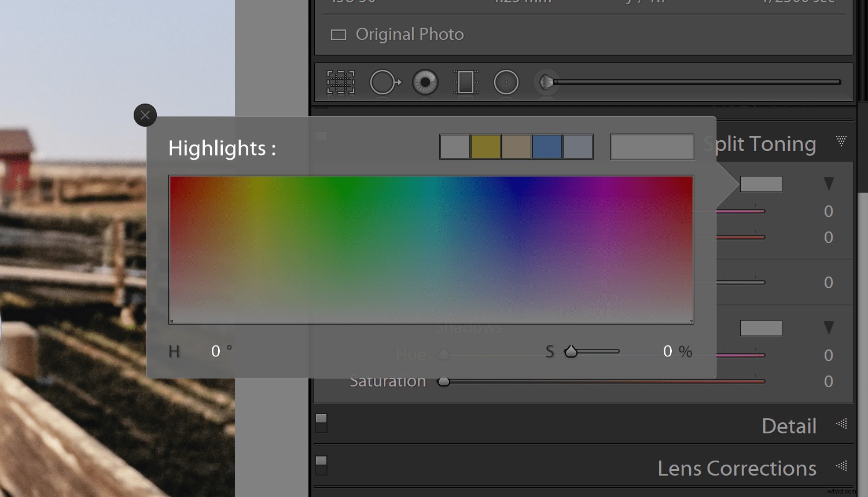
Task: Expand the Lens Corrections panel
Action: click(736, 467)
